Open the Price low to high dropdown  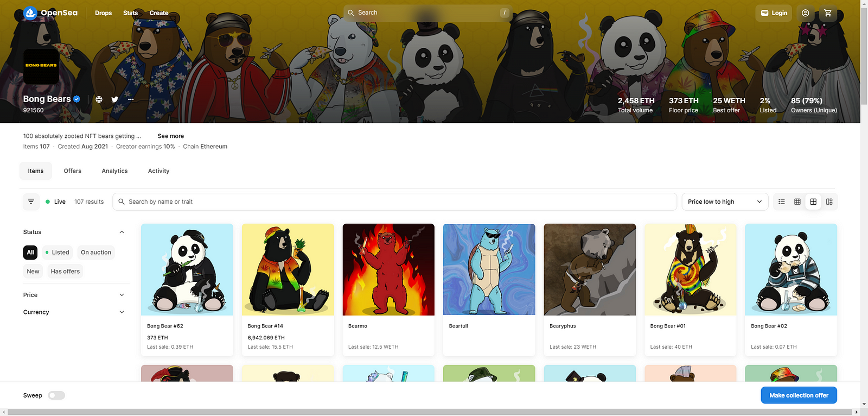(725, 201)
